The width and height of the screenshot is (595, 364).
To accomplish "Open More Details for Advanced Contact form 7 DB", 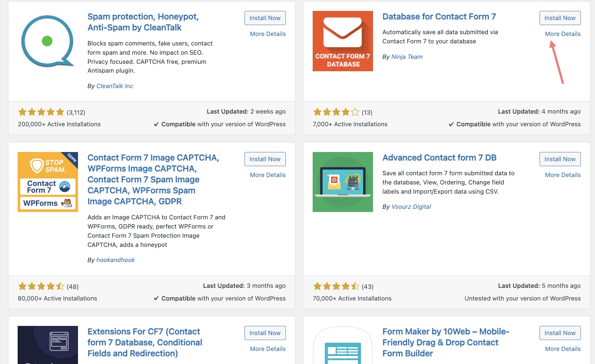I will click(x=563, y=175).
